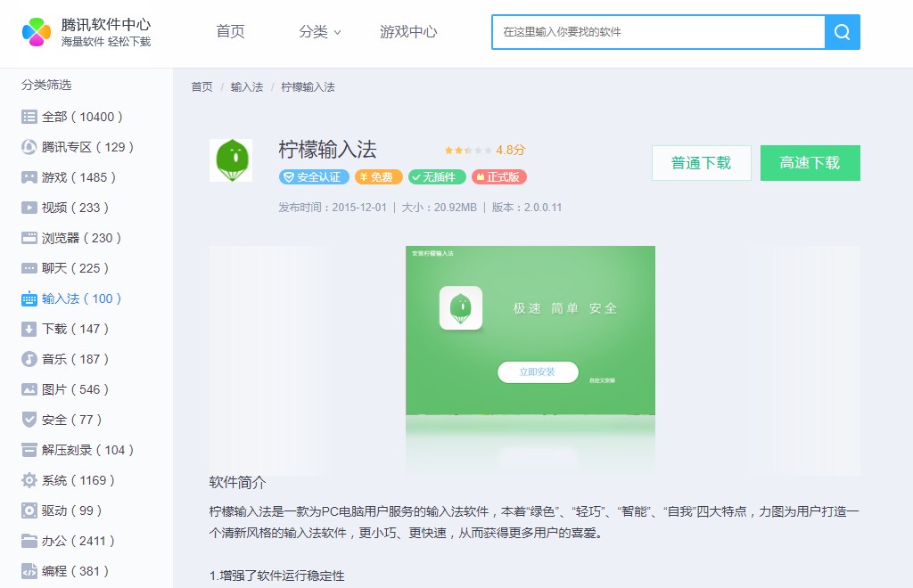Click the blue search magnifier icon
The height and width of the screenshot is (588, 913).
pyautogui.click(x=842, y=32)
